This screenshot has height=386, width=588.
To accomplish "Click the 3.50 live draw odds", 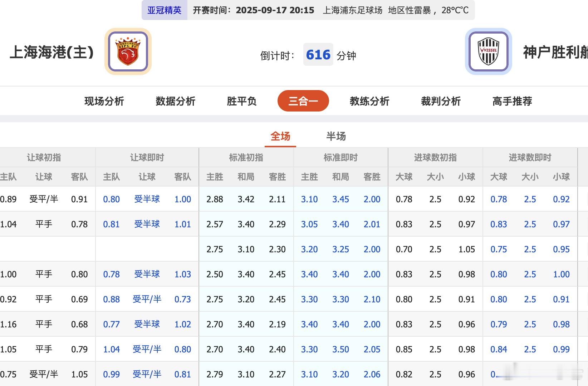I will [340, 349].
